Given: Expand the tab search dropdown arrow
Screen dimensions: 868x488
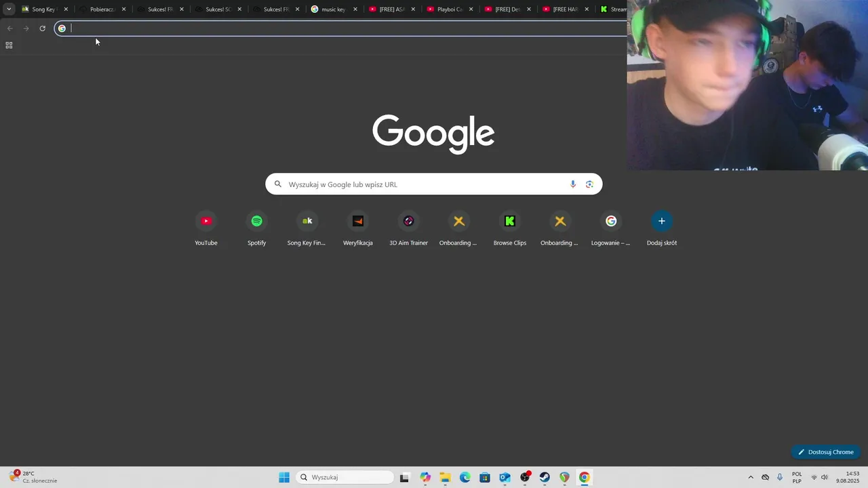Looking at the screenshot, I should point(9,9).
